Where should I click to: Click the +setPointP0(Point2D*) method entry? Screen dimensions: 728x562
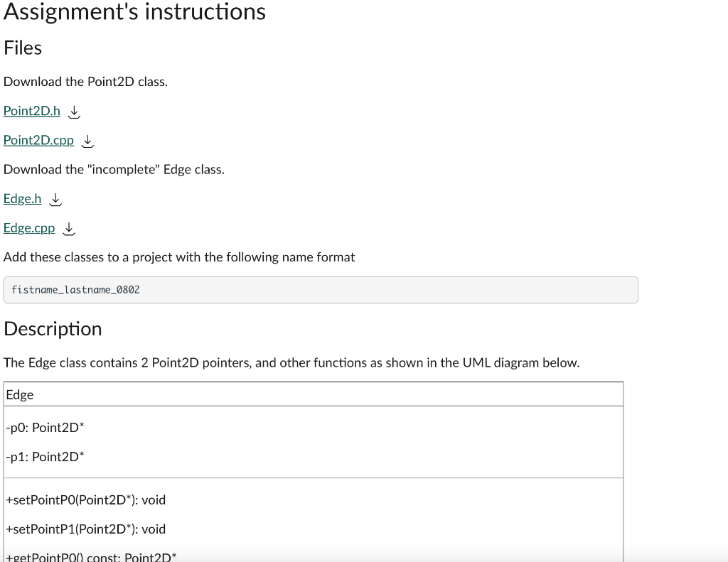85,500
